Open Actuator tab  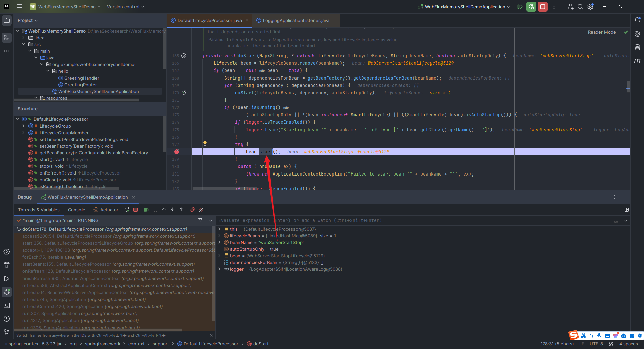(106, 210)
